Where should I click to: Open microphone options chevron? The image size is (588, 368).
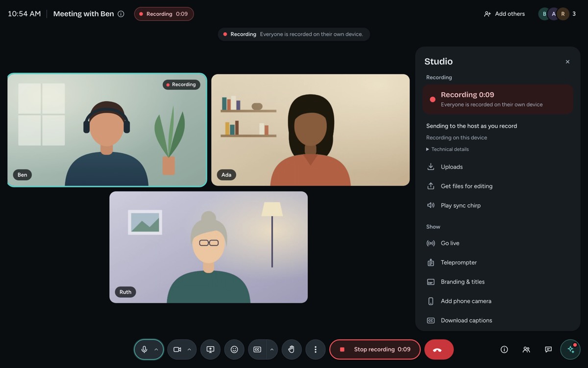(156, 349)
